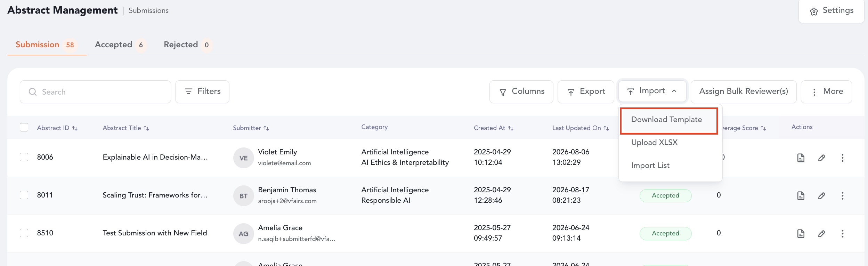Tick the checkbox for abstract 8011
Image resolution: width=868 pixels, height=266 pixels.
pos(24,195)
